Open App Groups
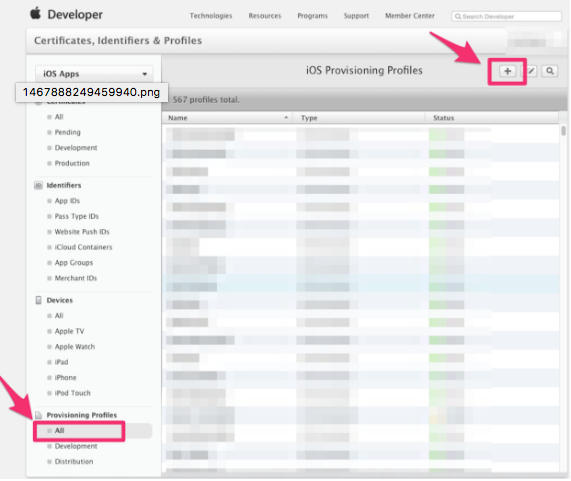Viewport: 571px width, 481px height. pyautogui.click(x=74, y=263)
